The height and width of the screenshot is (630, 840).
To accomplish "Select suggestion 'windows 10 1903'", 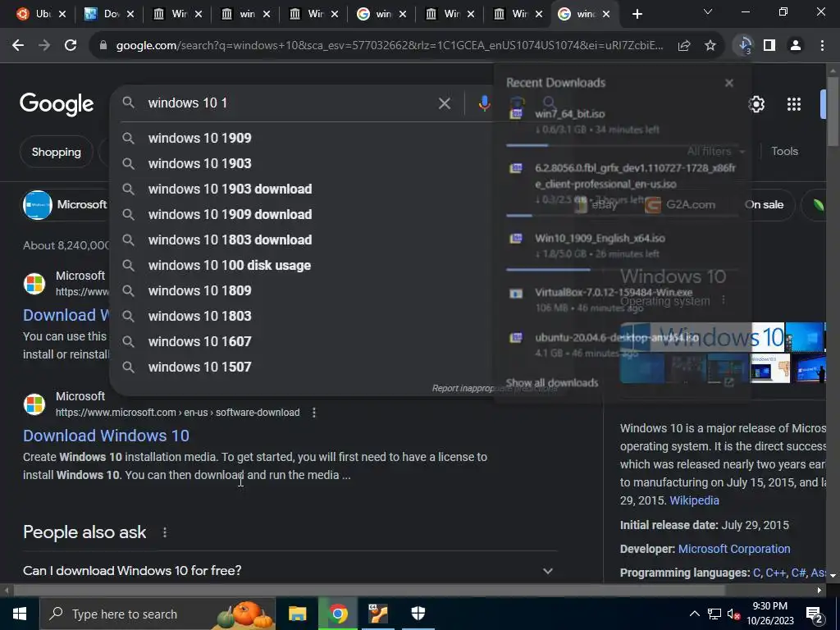I will 200,163.
